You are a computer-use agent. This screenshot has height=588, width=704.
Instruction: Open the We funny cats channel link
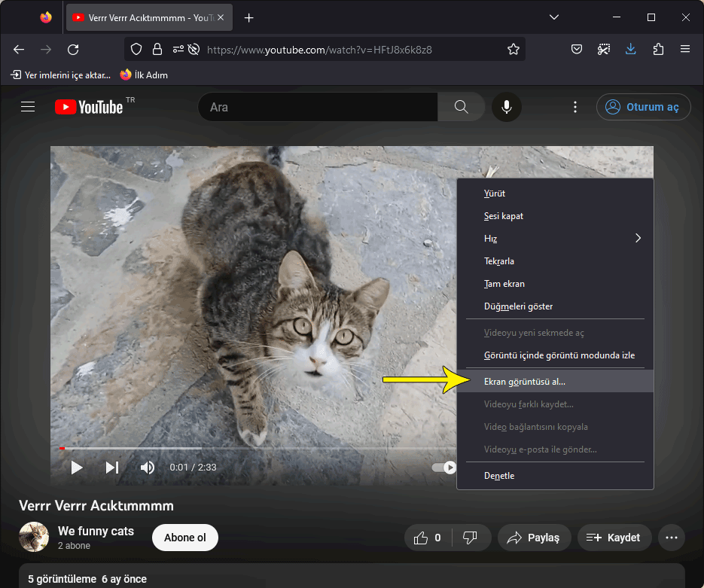click(x=96, y=531)
